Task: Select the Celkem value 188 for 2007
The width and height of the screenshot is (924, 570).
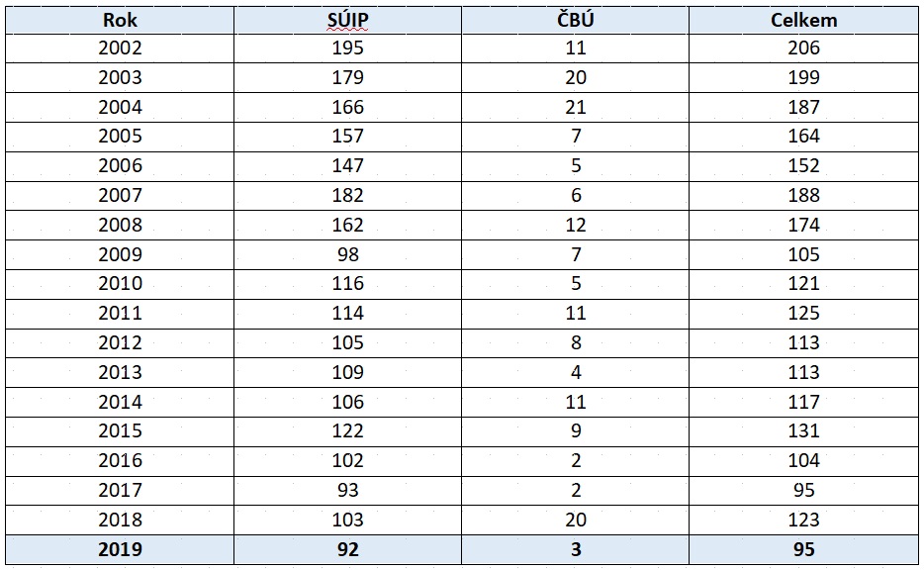Action: [x=803, y=195]
